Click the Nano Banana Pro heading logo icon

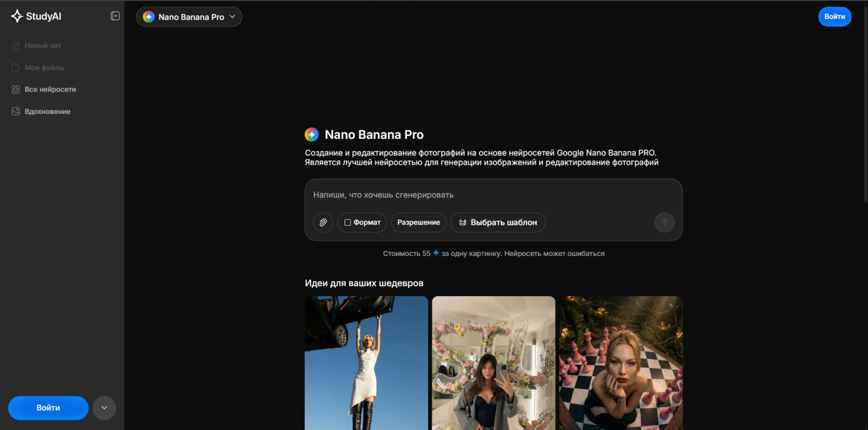point(312,134)
